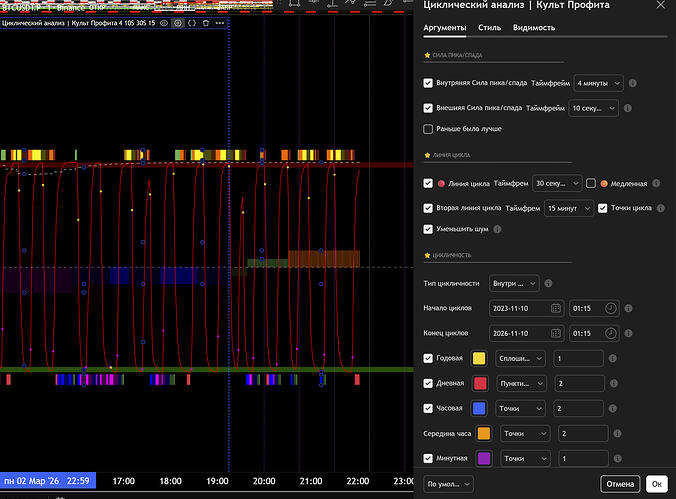Viewport: 676px width, 499px height.
Task: Open the more options ellipsis in legend
Action: [219, 22]
